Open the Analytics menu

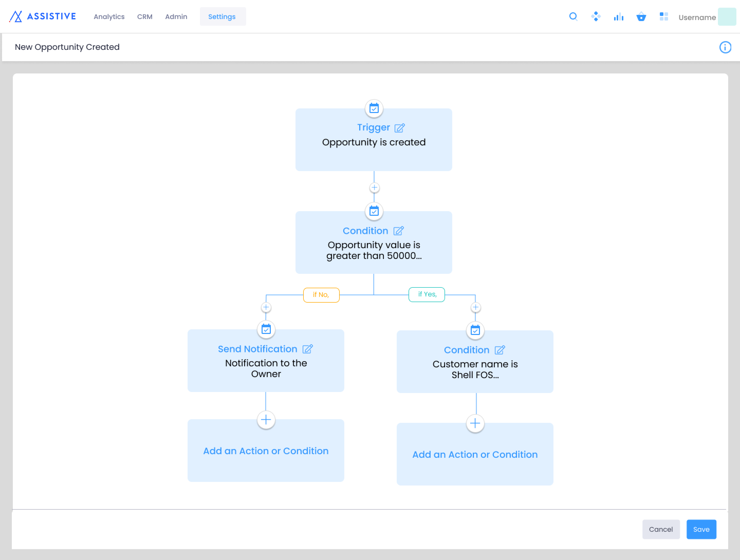click(109, 17)
